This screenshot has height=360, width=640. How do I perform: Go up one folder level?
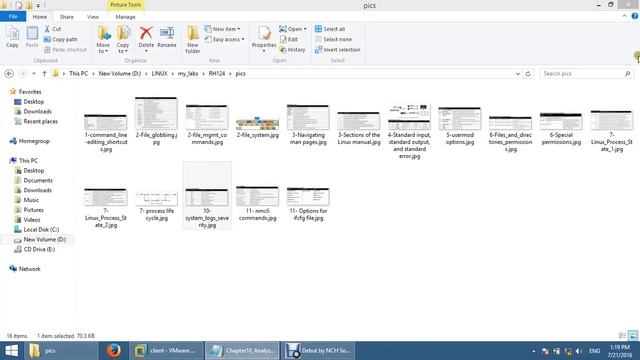point(44,73)
